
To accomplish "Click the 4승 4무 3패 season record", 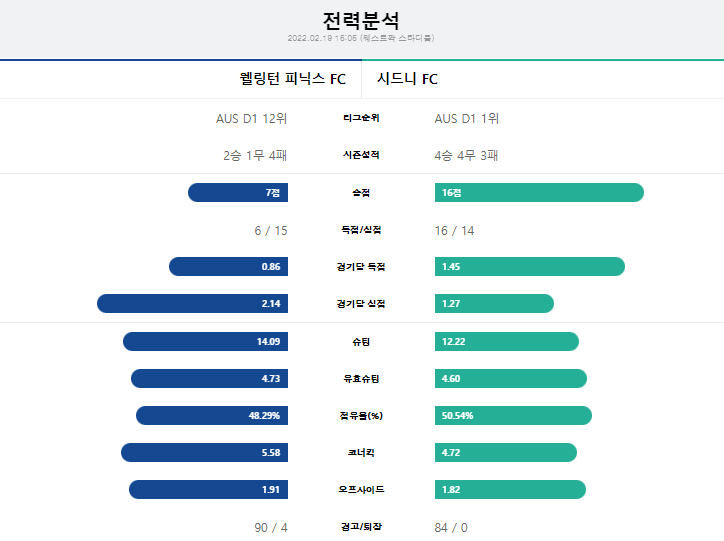I will 466,156.
